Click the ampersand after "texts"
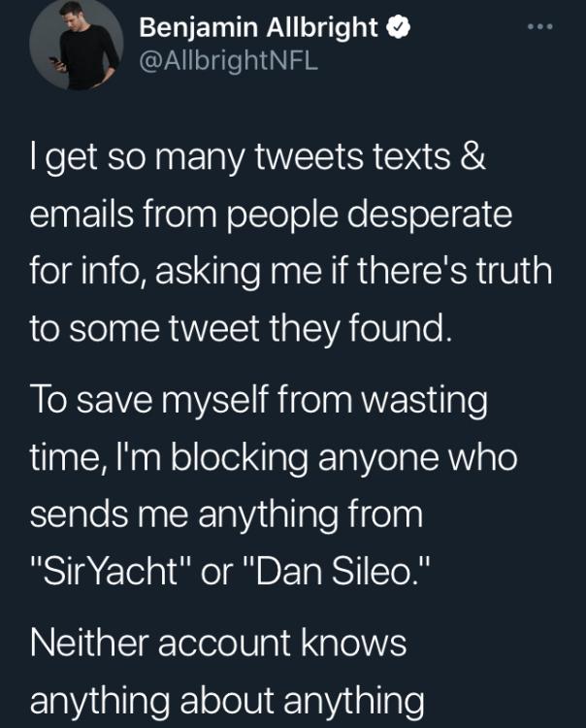 click(470, 158)
